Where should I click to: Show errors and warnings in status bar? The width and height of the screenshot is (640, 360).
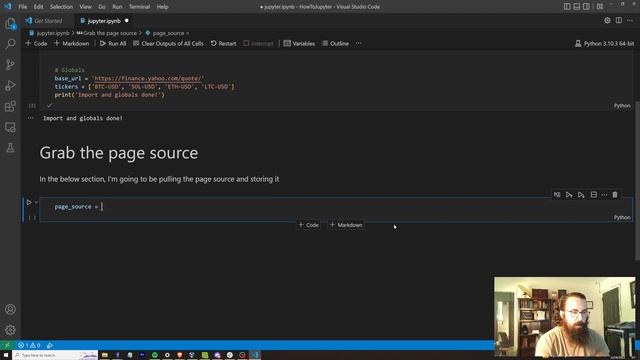29,345
